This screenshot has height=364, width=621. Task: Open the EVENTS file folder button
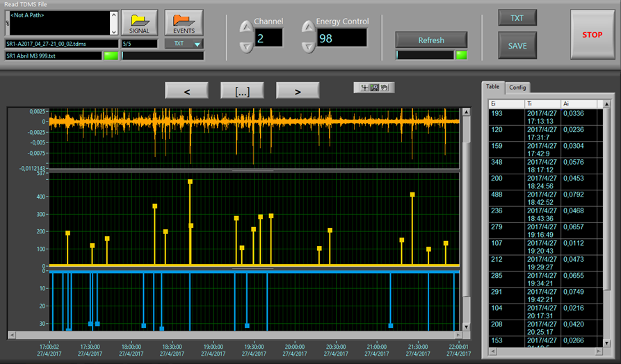coord(184,23)
